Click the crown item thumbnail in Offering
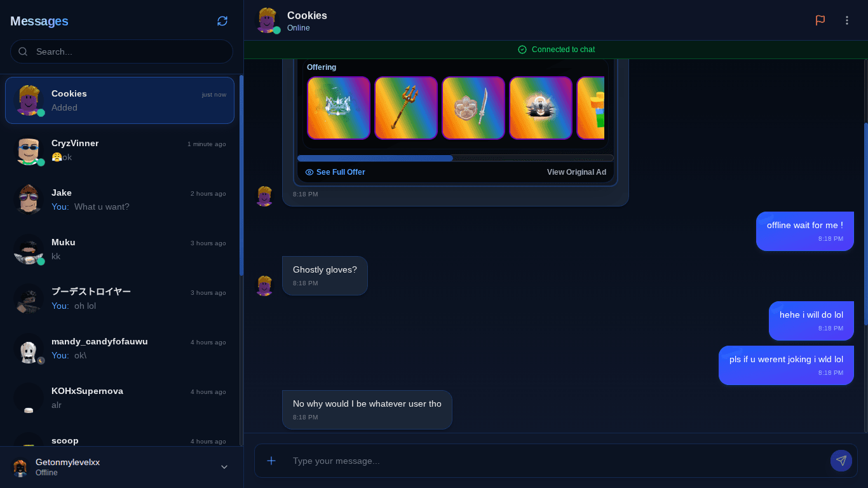Viewport: 868px width, 488px height. (x=339, y=108)
